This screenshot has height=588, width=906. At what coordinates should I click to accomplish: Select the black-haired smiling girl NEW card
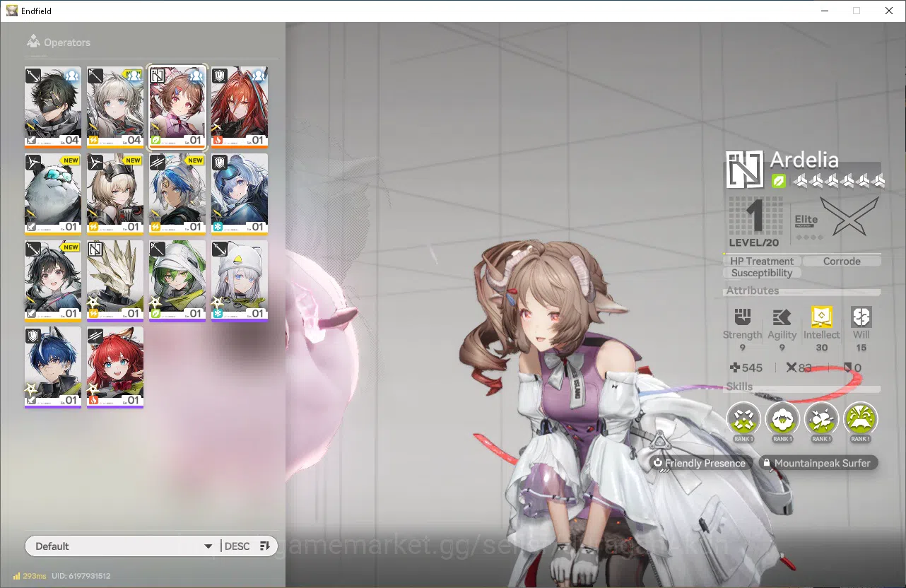coord(53,281)
